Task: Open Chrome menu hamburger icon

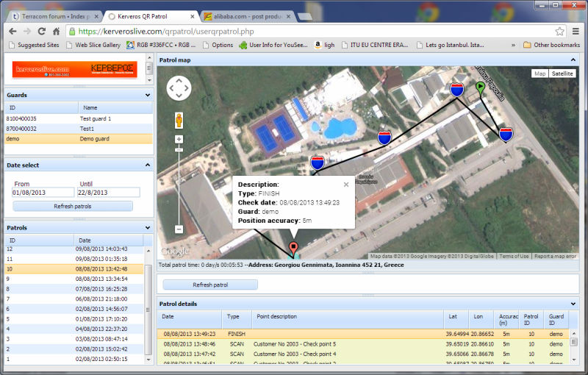Action: [576, 32]
